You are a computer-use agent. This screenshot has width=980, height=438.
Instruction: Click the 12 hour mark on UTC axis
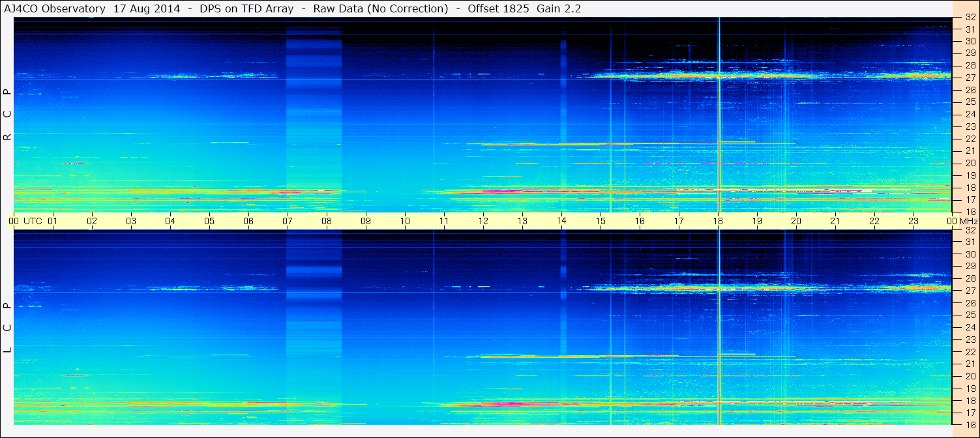click(483, 221)
